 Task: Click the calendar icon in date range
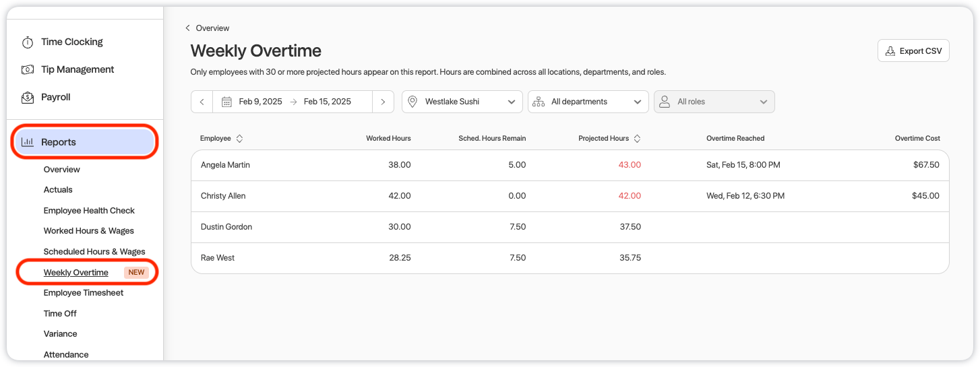tap(226, 102)
